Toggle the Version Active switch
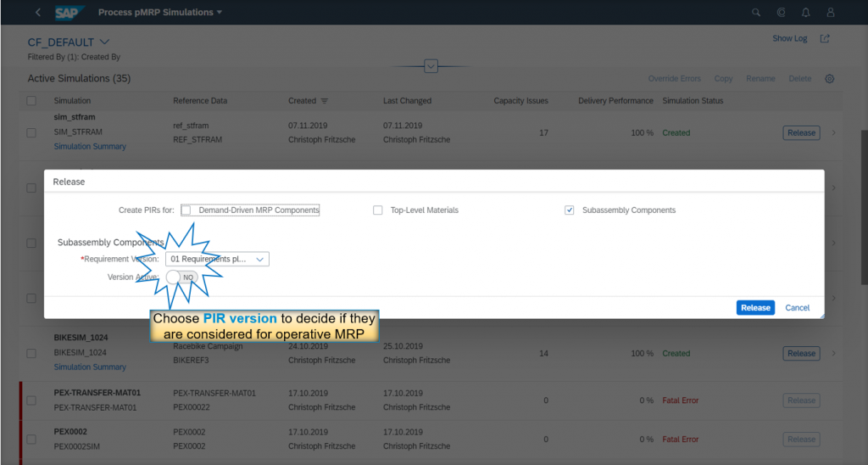Image resolution: width=868 pixels, height=465 pixels. pyautogui.click(x=182, y=277)
